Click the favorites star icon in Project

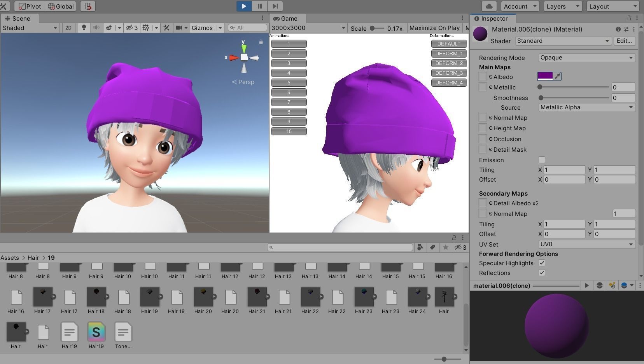click(446, 247)
